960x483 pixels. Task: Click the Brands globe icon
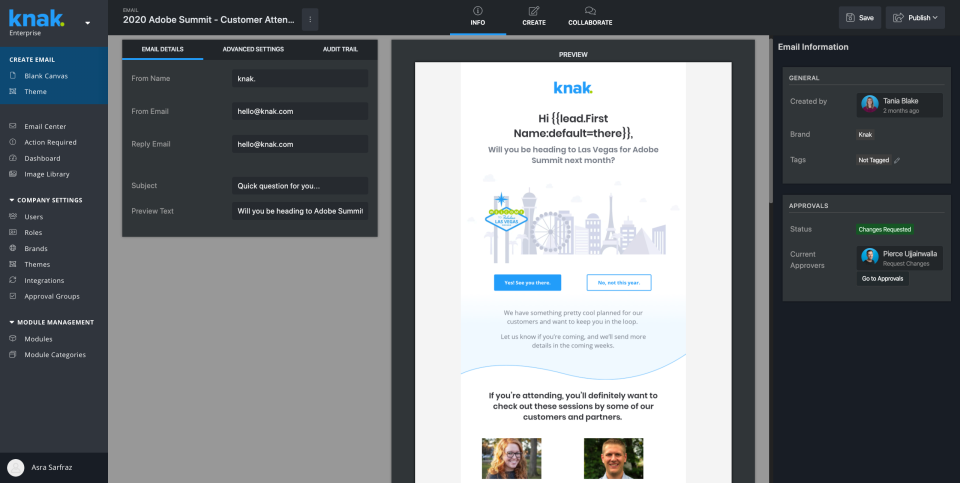(x=13, y=249)
